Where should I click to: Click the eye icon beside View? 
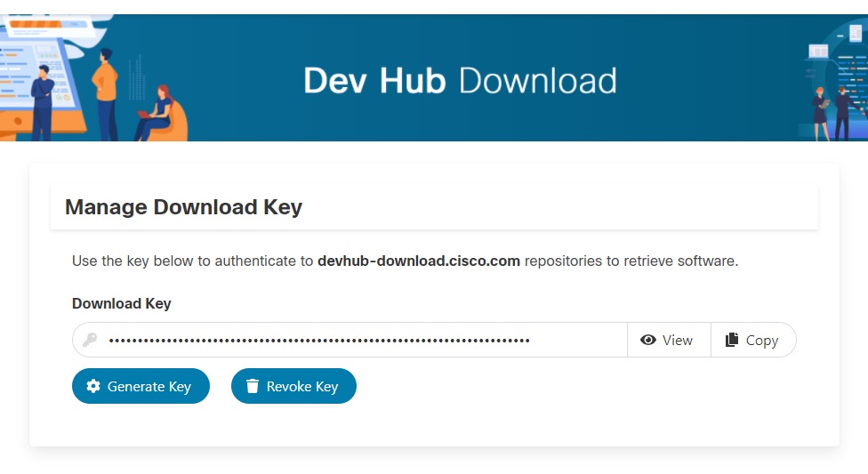[648, 340]
